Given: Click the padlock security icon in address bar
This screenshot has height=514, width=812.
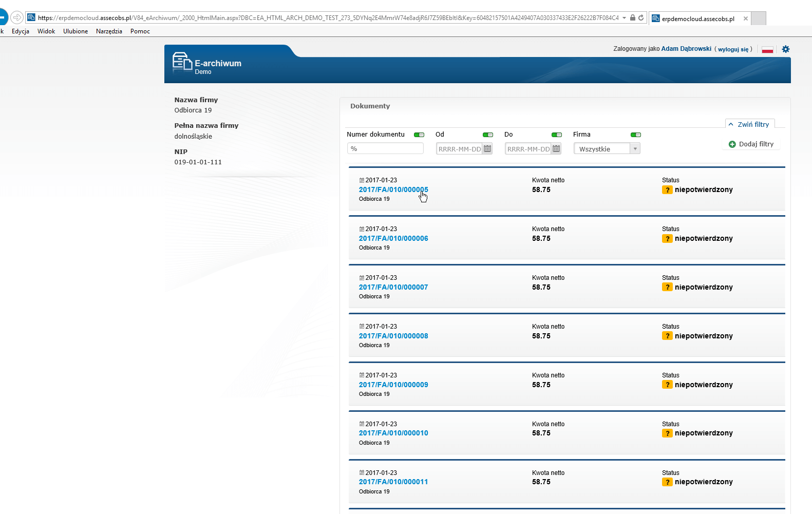Looking at the screenshot, I should pos(633,17).
